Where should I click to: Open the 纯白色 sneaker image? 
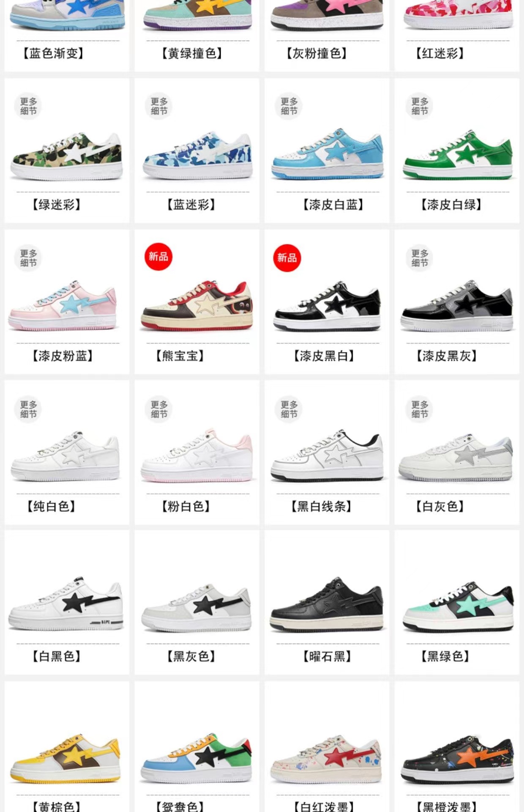pyautogui.click(x=66, y=456)
